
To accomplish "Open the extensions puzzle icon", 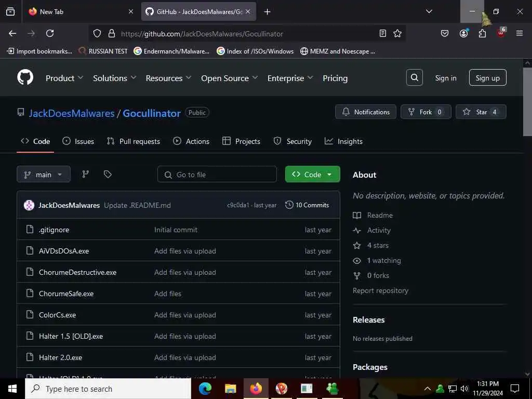I will point(482,33).
